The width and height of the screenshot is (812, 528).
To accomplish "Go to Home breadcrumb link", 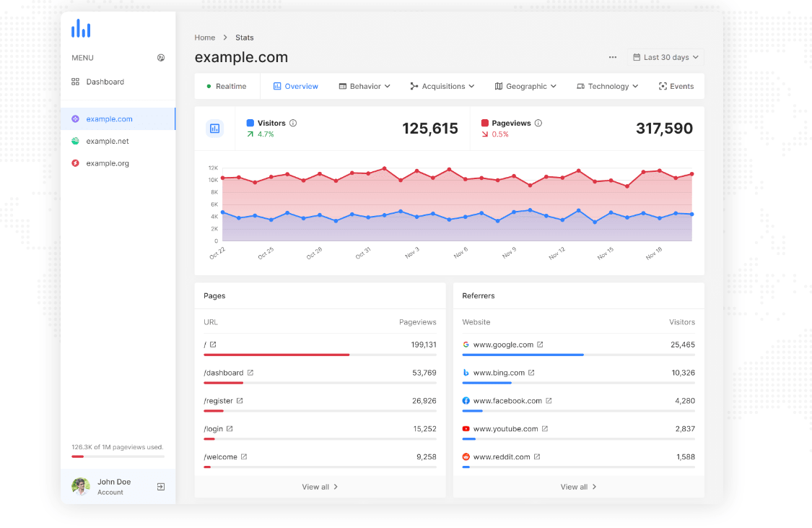I will [205, 38].
